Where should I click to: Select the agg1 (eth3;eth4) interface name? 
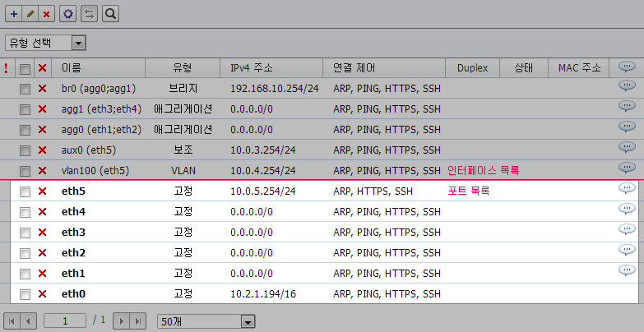pos(101,109)
